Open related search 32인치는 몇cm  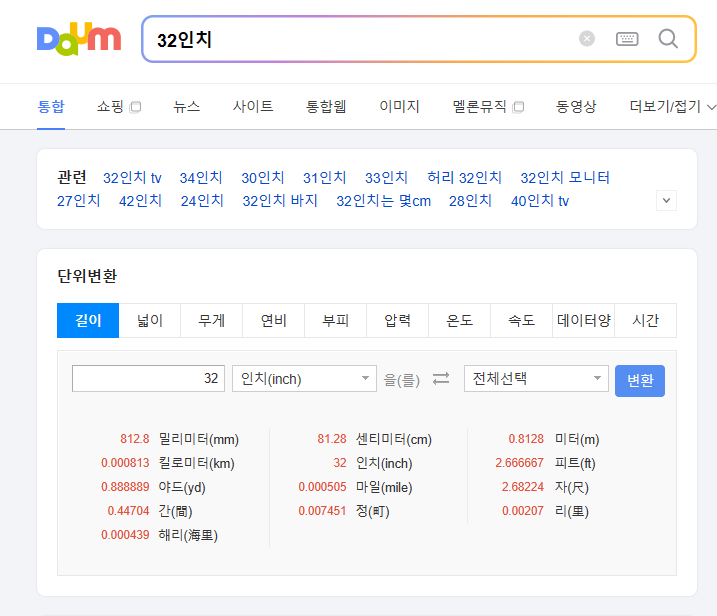(384, 201)
